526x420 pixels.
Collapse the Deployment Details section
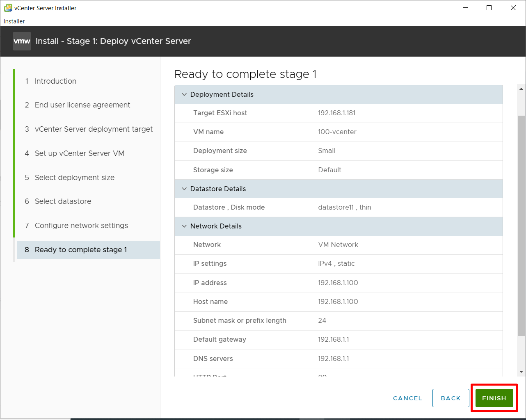click(184, 94)
